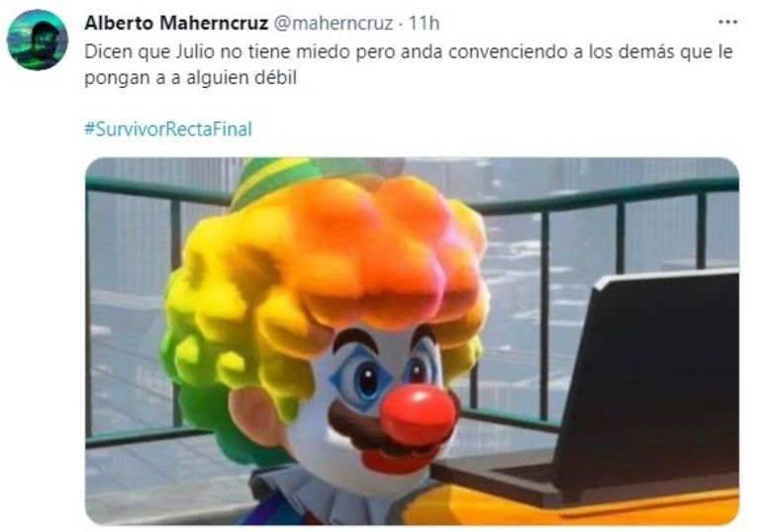Viewport: 760px width, 532px height.
Task: Click the clown's red lips
Action: pyautogui.click(x=394, y=460)
